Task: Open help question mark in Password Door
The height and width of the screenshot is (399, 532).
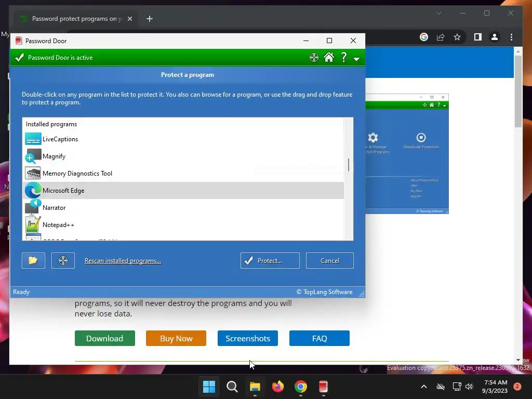Action: pos(344,57)
